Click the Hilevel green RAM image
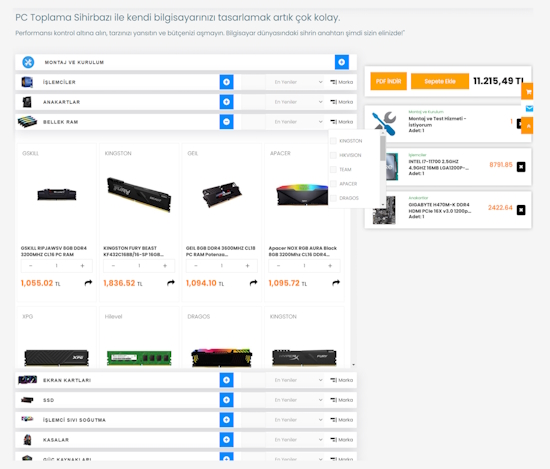The width and height of the screenshot is (550, 469). (x=139, y=358)
